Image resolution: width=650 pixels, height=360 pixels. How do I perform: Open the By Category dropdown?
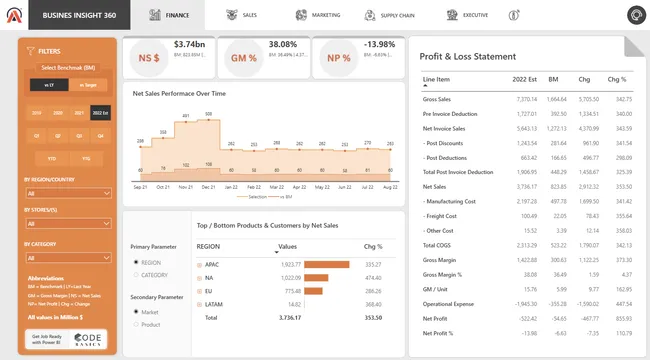coord(68,258)
